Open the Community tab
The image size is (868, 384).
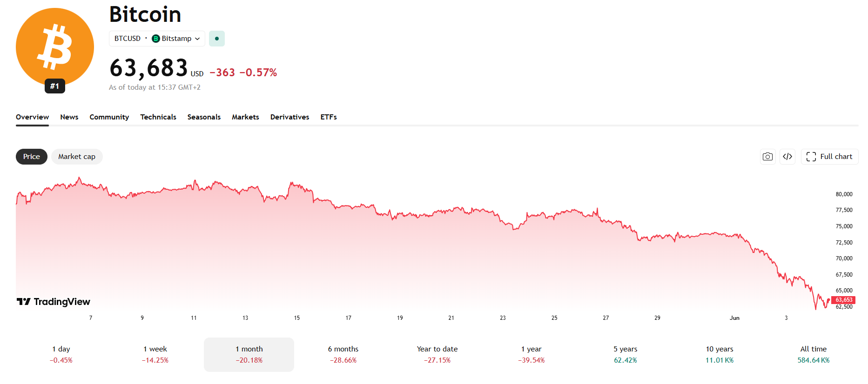click(x=109, y=117)
